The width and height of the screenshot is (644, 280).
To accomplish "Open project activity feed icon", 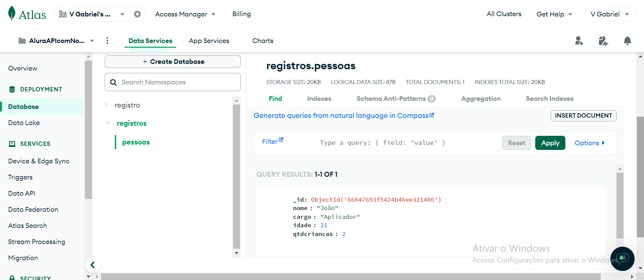I will (603, 41).
